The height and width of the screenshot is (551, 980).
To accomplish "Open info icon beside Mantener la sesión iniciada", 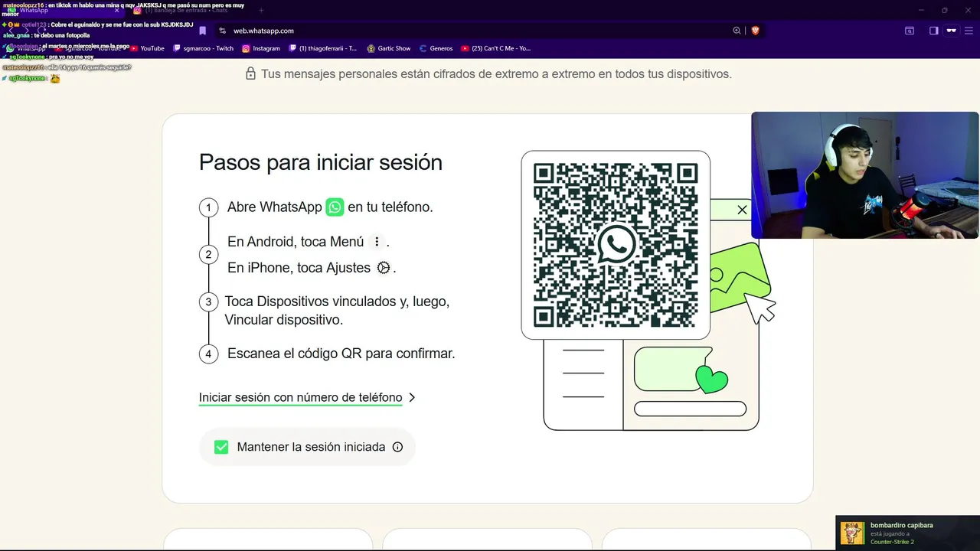I will 397,447.
